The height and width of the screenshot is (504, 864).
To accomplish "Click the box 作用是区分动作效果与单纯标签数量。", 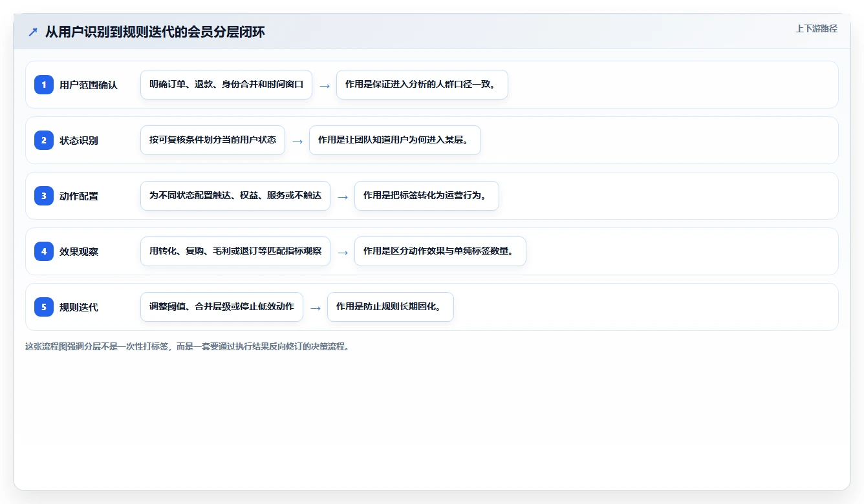I will point(440,251).
